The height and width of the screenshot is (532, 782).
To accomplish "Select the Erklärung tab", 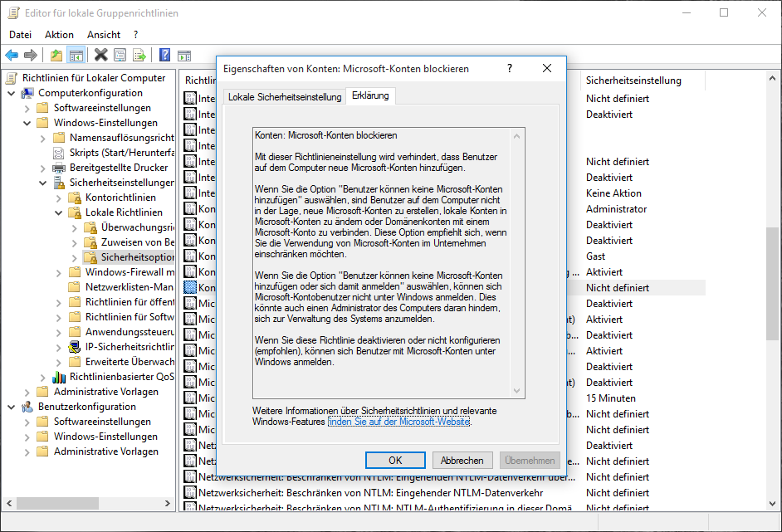I will 370,95.
